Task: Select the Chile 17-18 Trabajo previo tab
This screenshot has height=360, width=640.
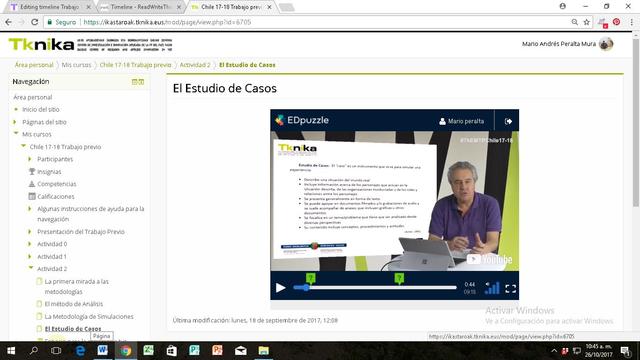Action: [231, 7]
